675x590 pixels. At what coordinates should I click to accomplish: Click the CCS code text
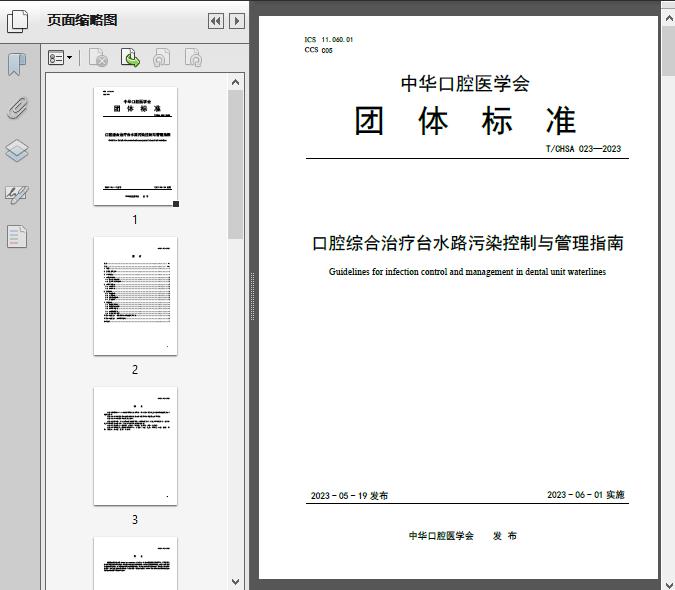point(319,50)
